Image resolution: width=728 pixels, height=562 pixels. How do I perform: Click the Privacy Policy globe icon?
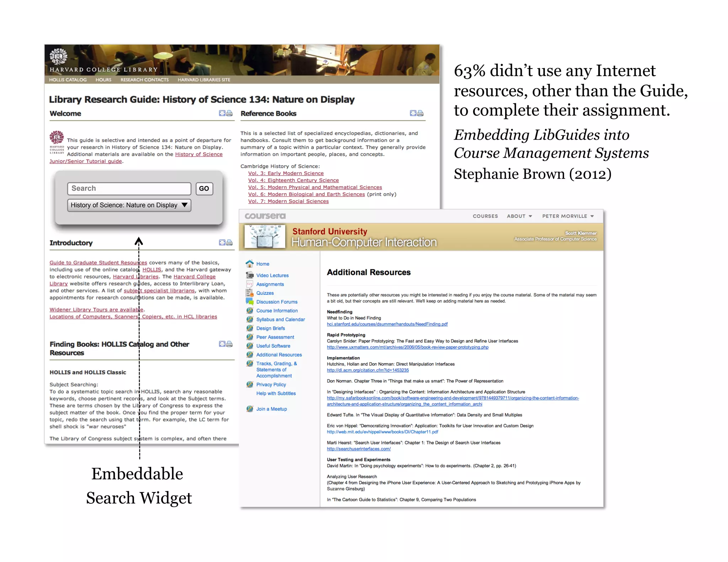tap(250, 384)
